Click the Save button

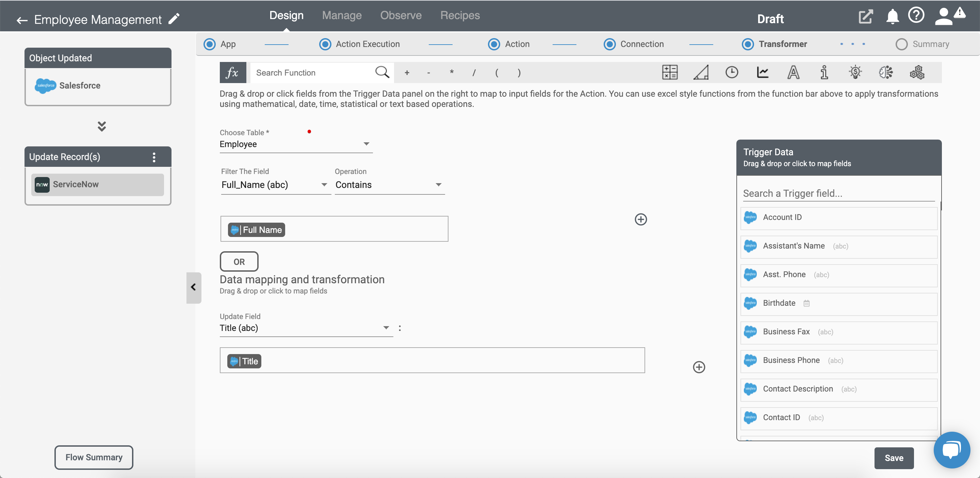tap(895, 457)
